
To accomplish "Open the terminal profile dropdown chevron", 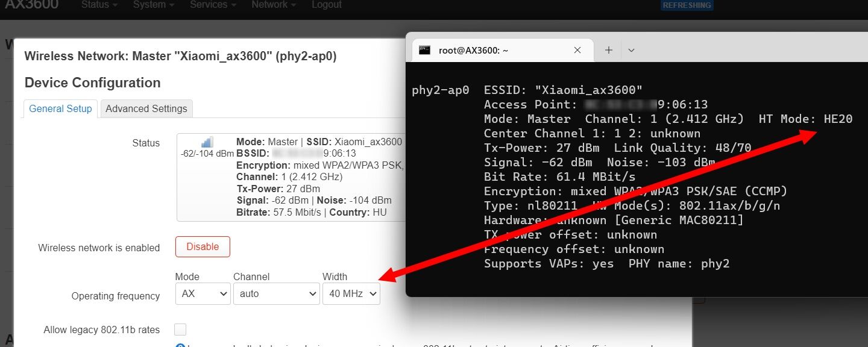I will (x=631, y=51).
